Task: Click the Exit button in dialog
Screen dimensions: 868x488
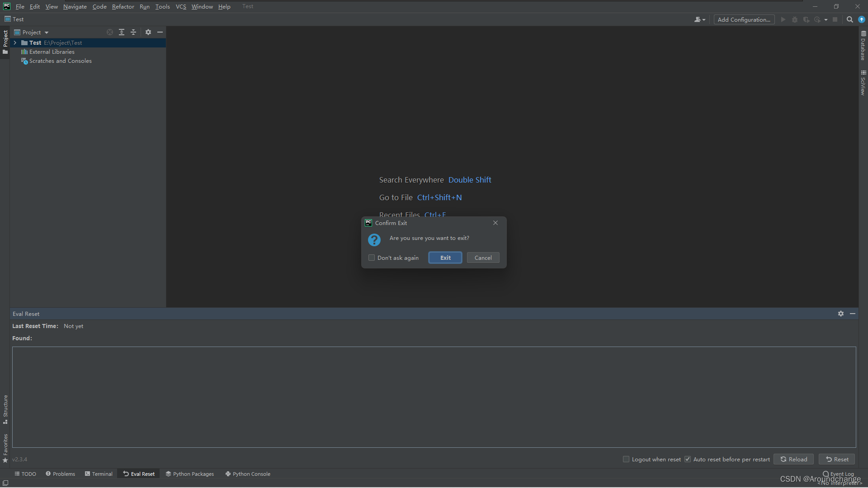Action: [x=445, y=258]
